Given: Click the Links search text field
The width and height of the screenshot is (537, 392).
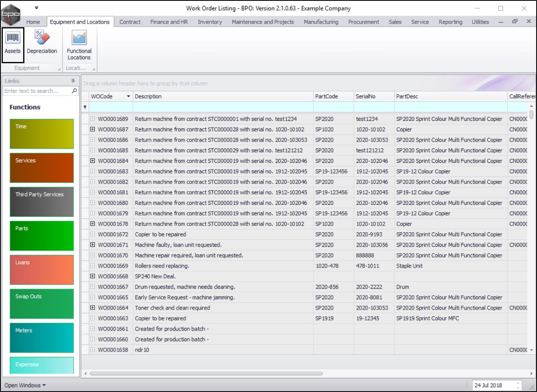Looking at the screenshot, I should (x=37, y=91).
